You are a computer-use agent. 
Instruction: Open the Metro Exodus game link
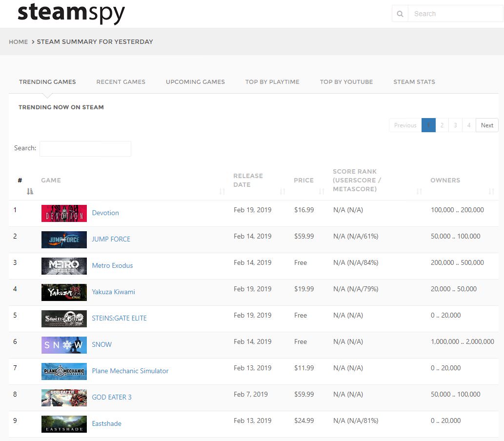tap(112, 266)
